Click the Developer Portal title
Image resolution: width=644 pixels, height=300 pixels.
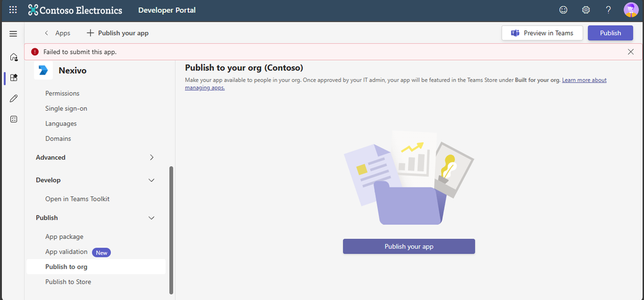167,10
